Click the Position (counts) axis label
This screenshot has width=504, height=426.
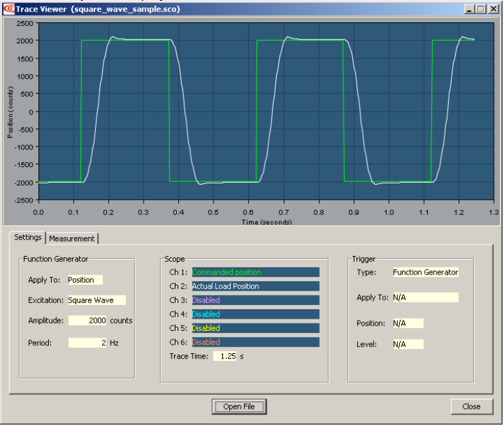click(x=10, y=112)
